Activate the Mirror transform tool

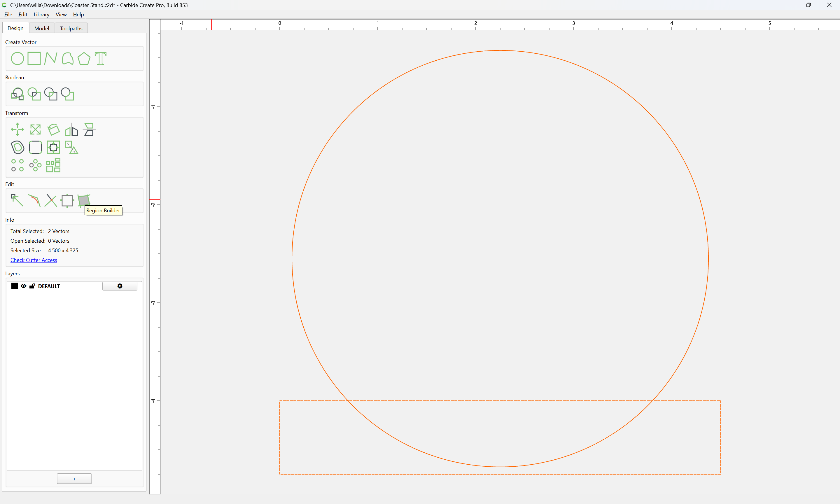click(x=71, y=129)
